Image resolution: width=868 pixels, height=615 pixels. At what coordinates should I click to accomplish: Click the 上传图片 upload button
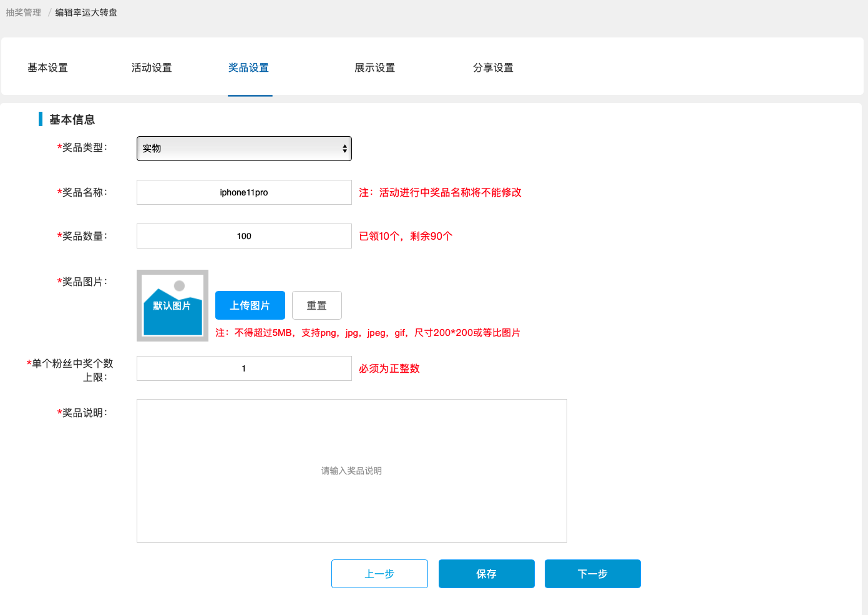click(x=250, y=305)
